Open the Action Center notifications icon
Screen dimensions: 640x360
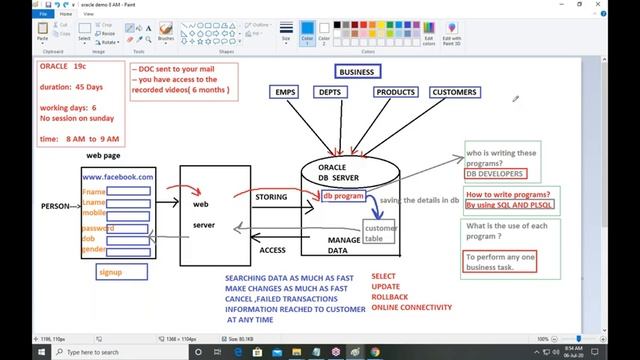click(595, 352)
